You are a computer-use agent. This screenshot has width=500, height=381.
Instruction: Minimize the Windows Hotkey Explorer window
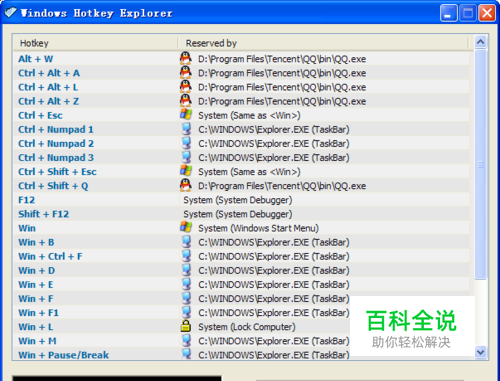coord(448,13)
